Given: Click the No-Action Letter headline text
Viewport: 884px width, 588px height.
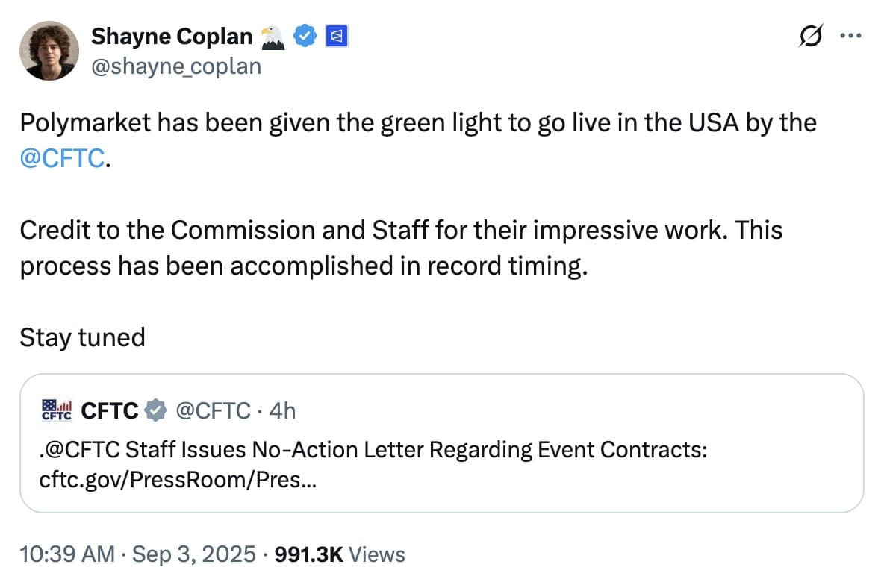Looking at the screenshot, I should 373,451.
